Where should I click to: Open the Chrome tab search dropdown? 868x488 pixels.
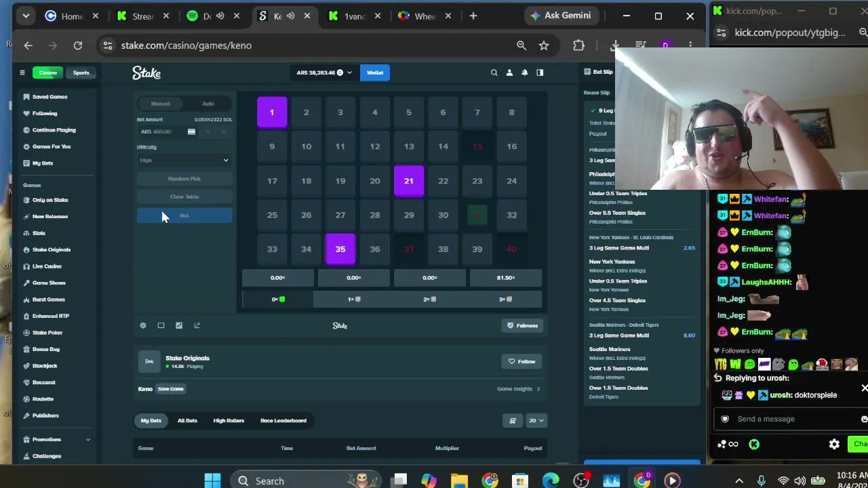(26, 16)
